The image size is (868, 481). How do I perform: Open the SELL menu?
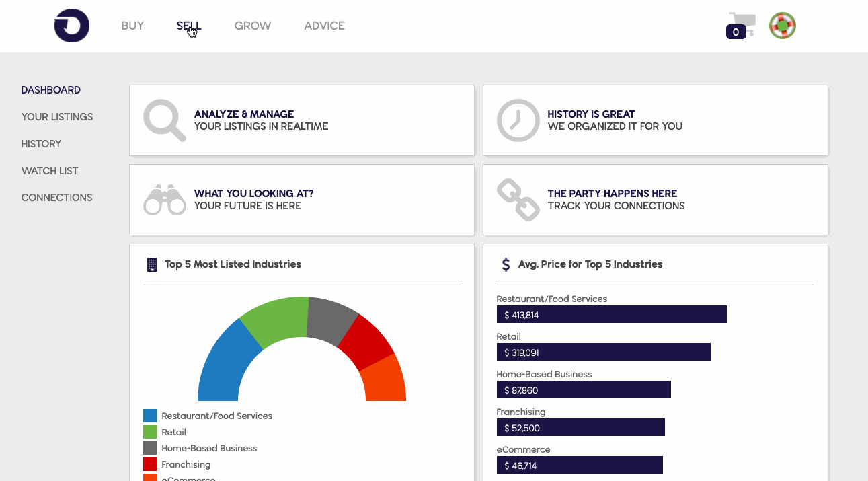[x=189, y=26]
